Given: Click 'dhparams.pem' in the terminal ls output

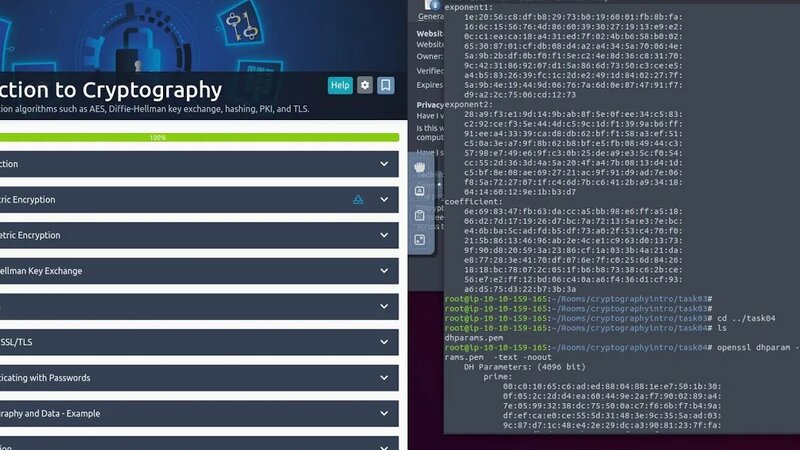Looking at the screenshot, I should (474, 338).
